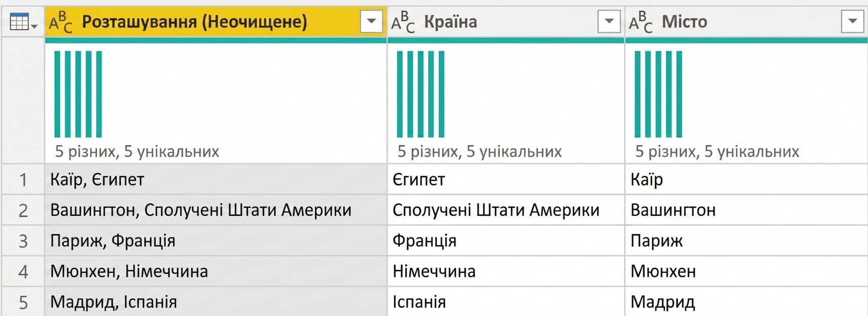Viewport: 868px width, 316px height.
Task: Select row number 2
Action: 23,210
